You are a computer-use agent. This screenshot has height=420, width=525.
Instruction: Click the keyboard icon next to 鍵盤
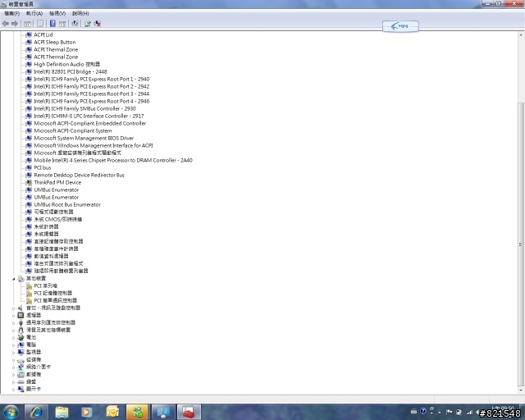[21, 381]
